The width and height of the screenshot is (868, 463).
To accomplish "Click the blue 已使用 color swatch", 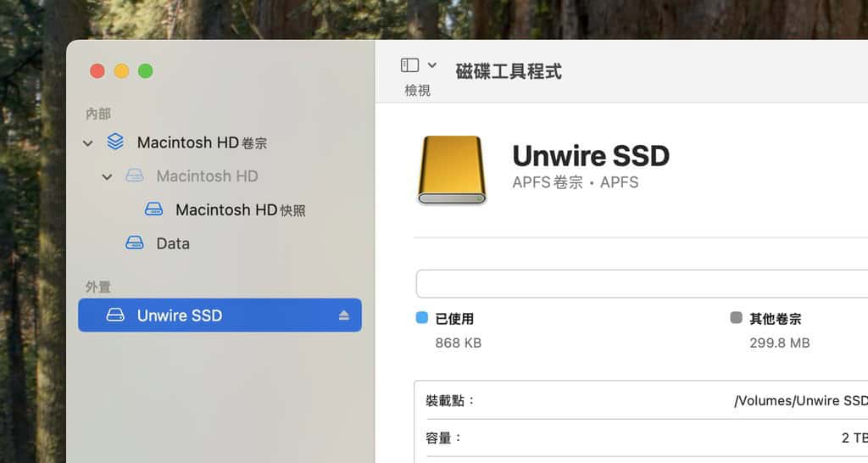I will 422,318.
